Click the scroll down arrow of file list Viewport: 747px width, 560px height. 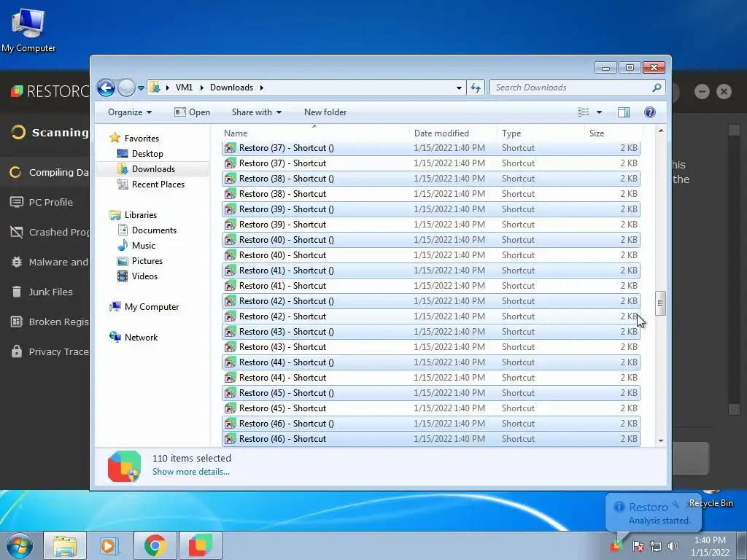[661, 441]
